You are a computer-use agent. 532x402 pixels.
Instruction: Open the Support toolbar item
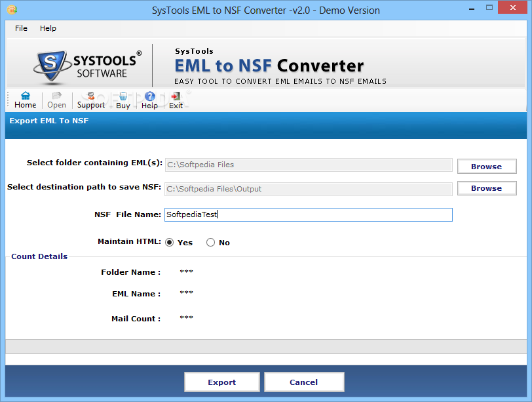pos(91,100)
